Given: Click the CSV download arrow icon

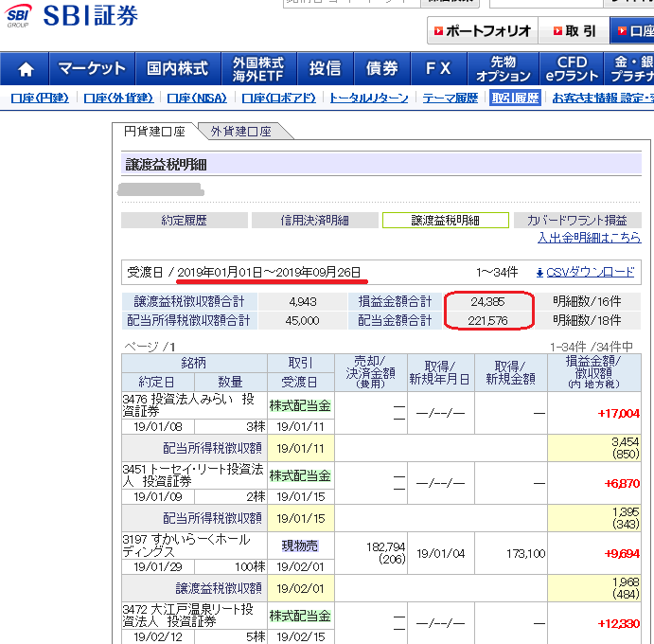Looking at the screenshot, I should point(539,273).
